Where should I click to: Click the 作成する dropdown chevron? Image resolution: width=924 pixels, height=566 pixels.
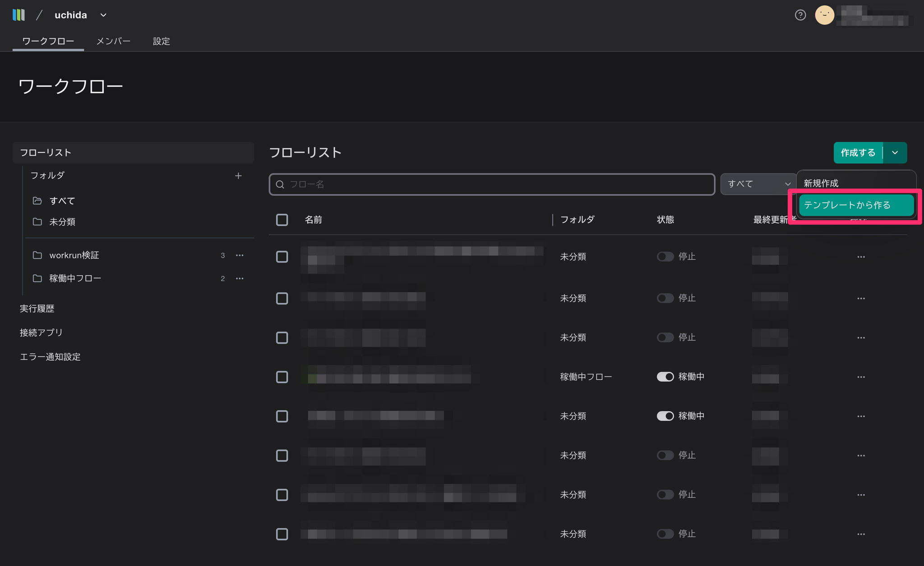895,153
